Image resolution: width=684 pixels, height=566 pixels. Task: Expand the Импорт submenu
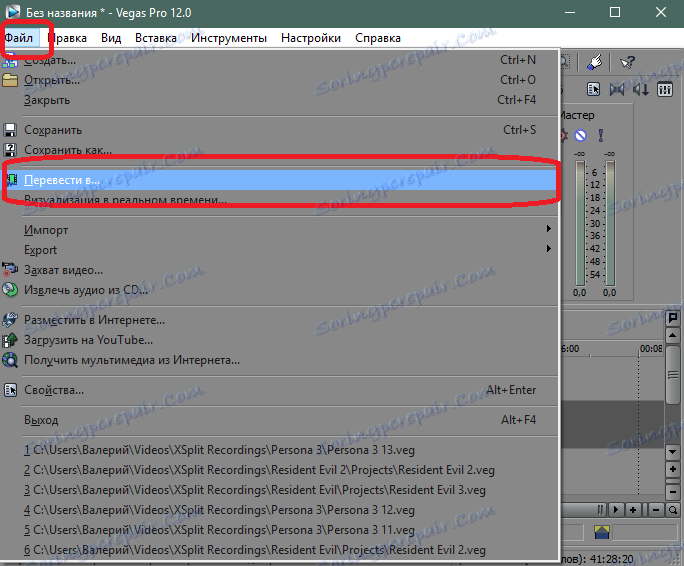pyautogui.click(x=280, y=230)
